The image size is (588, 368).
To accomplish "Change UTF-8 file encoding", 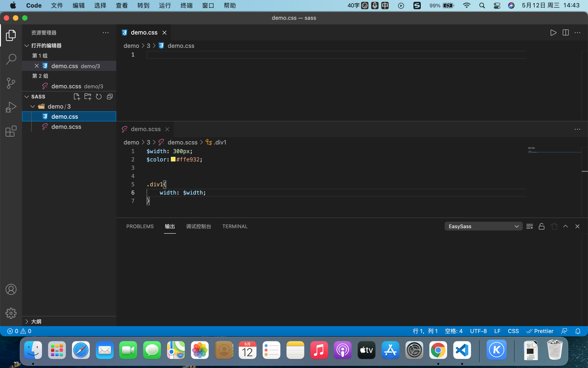I will [x=478, y=331].
